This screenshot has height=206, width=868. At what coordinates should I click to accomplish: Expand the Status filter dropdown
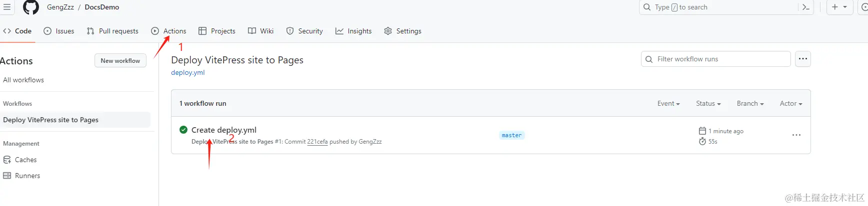(708, 103)
